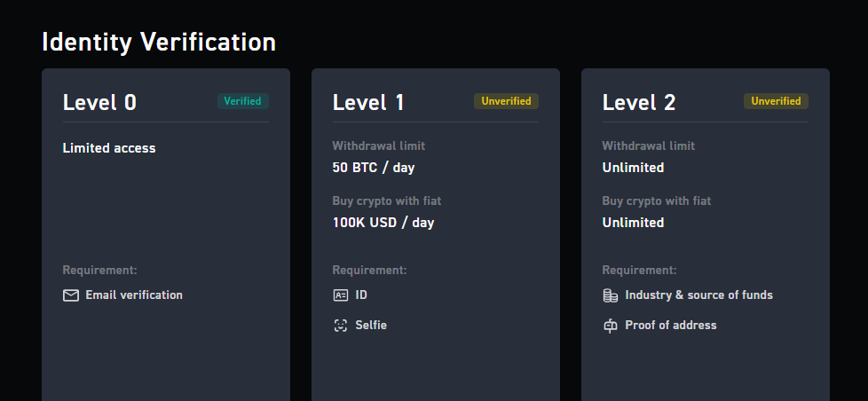
Task: Click the Unverified badge on Level 1
Action: [x=506, y=101]
